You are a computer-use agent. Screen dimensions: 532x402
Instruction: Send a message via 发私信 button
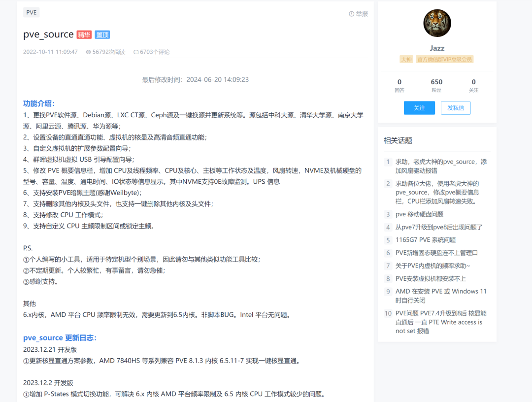click(456, 108)
